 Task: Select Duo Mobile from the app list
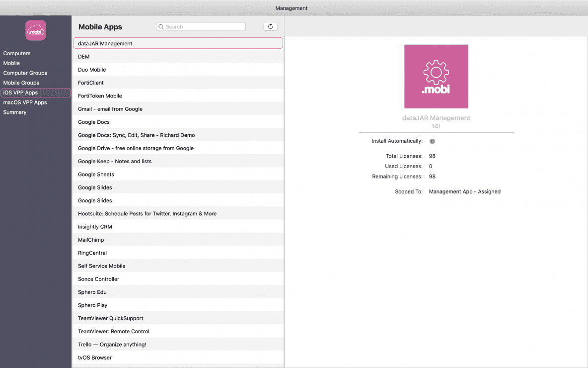[92, 70]
